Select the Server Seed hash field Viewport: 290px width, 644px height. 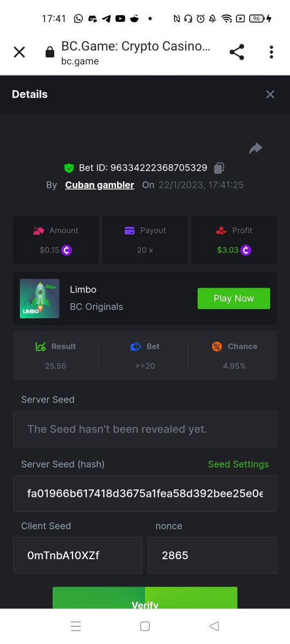(x=145, y=493)
